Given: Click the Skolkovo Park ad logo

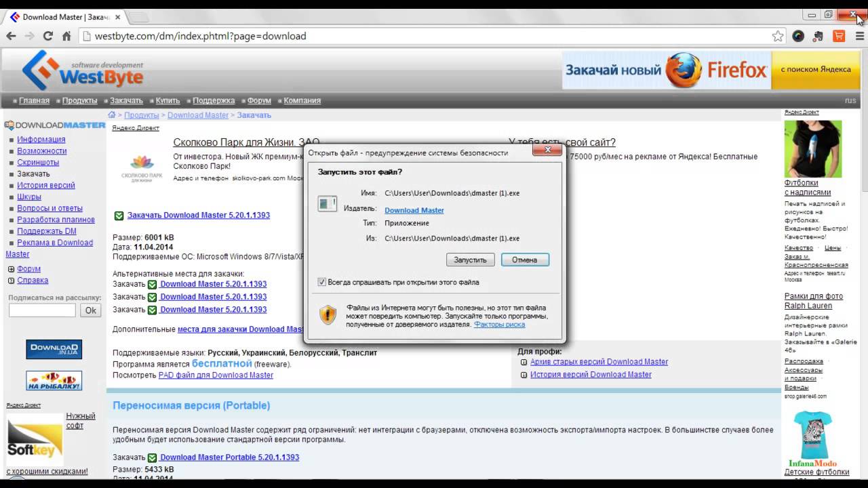Looking at the screenshot, I should (142, 168).
